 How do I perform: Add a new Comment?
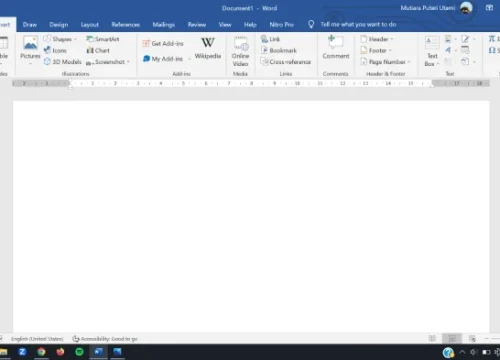(x=336, y=48)
